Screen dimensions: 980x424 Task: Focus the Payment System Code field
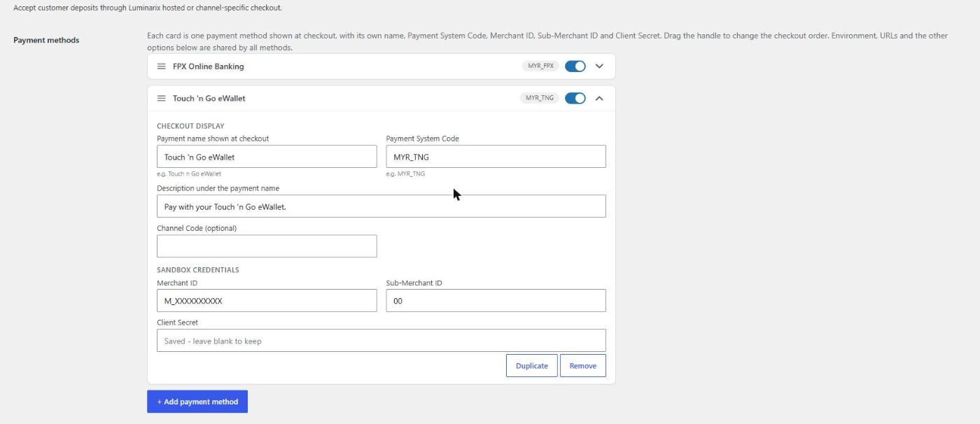click(496, 157)
